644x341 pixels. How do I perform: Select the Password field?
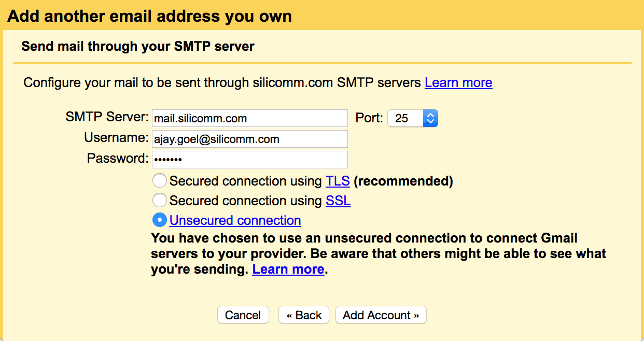pos(249,159)
